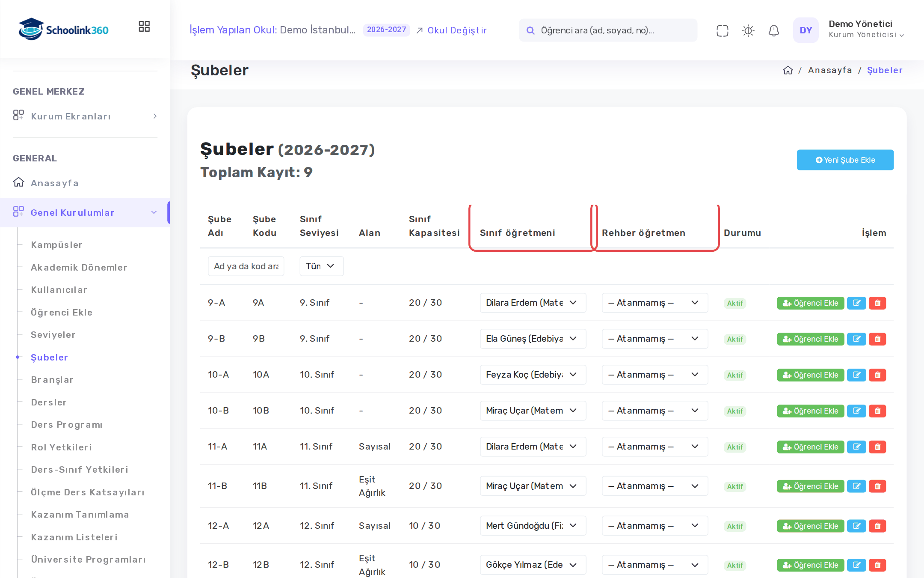This screenshot has height=578, width=924.
Task: Click the home icon in breadcrumb
Action: (788, 70)
